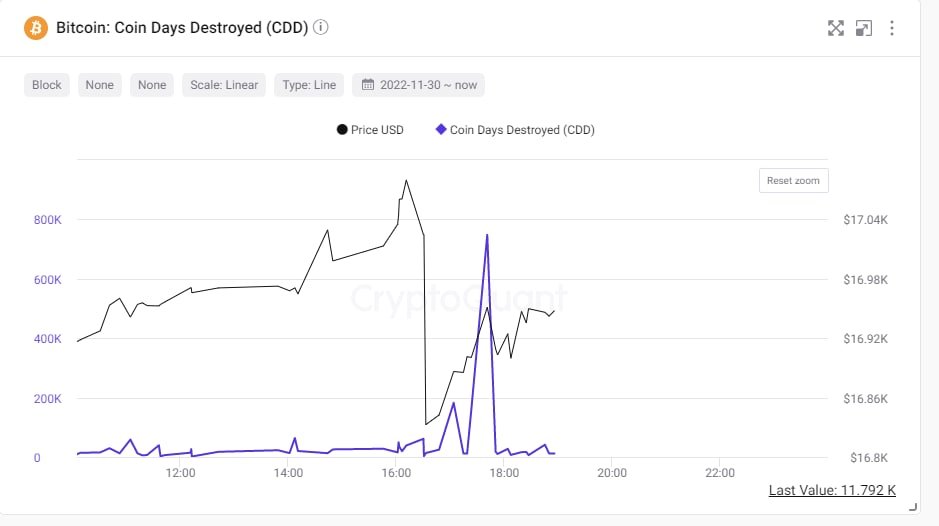Screen dimensions: 939x526
Task: Click the $16.92K price axis label
Action: [x=865, y=339]
